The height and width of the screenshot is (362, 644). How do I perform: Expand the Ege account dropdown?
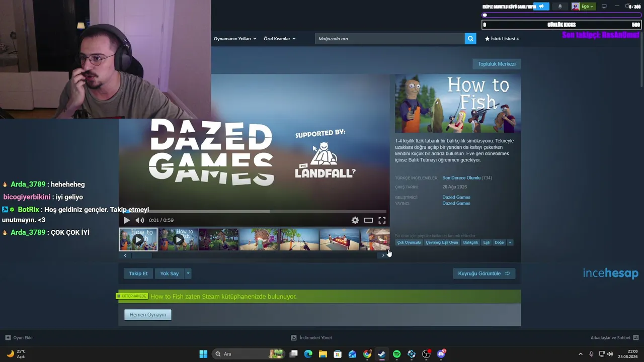(583, 7)
